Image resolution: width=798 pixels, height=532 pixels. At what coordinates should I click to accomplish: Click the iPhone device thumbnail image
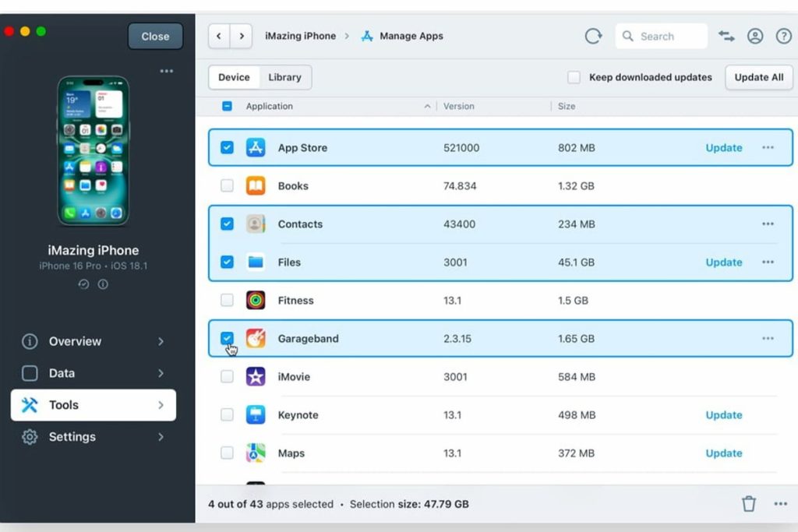(x=94, y=150)
